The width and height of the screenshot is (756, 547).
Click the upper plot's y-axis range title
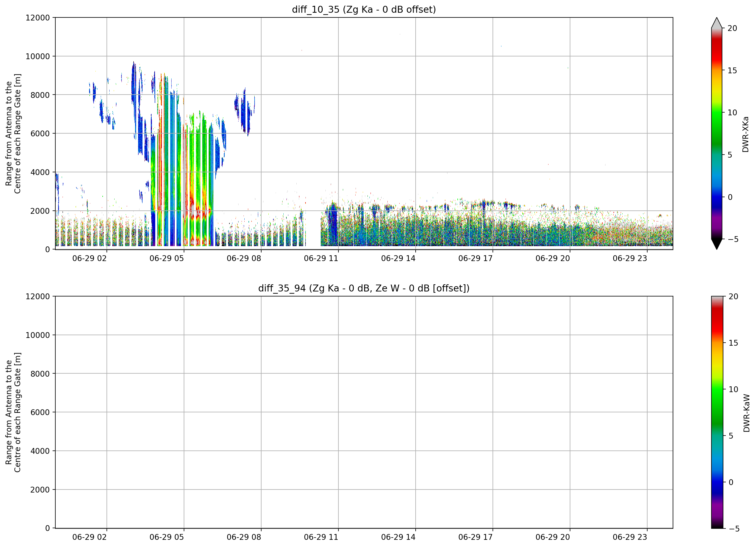coord(13,134)
